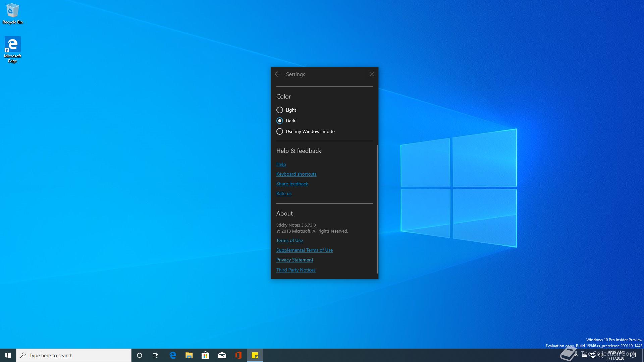Select the Dark color mode

[280, 121]
